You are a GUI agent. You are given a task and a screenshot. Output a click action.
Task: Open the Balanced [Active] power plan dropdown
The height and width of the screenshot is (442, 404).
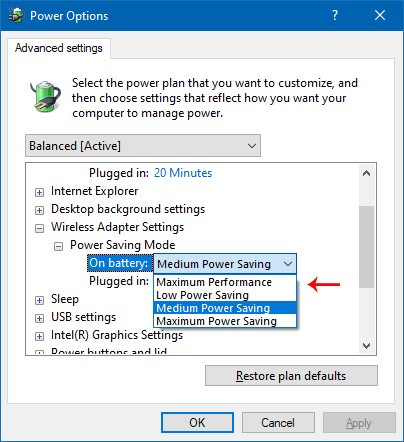click(143, 146)
